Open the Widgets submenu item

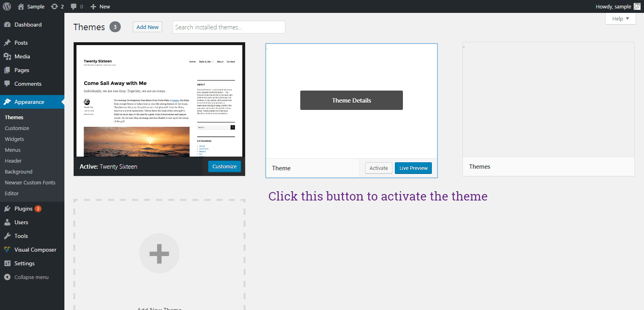14,139
